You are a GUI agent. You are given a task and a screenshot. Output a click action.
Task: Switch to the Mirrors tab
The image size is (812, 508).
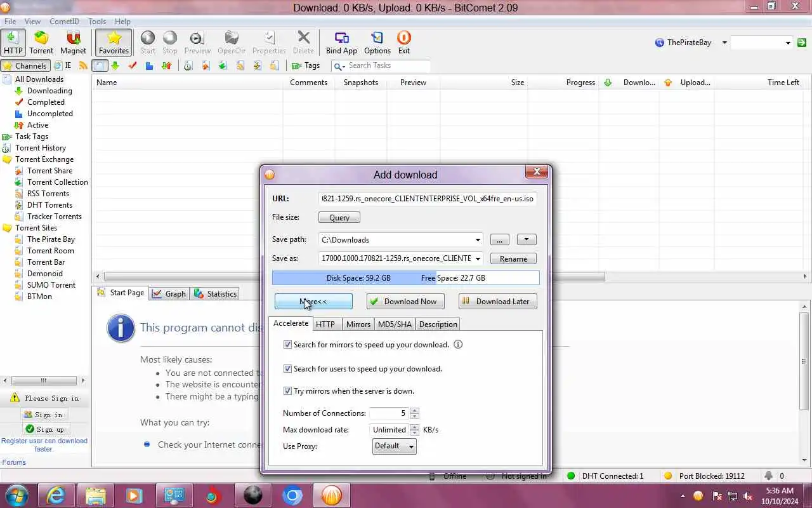click(x=358, y=324)
